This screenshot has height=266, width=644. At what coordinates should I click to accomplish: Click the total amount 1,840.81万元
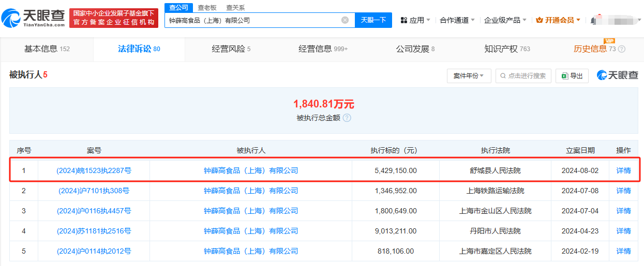coord(324,104)
